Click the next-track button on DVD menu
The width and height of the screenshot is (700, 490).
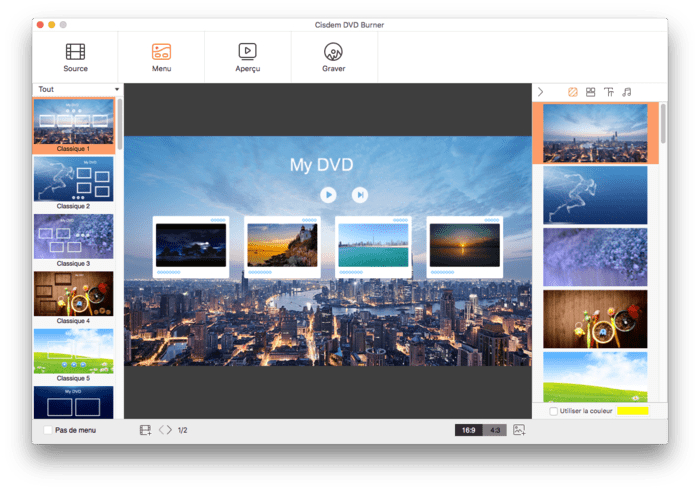(x=360, y=195)
